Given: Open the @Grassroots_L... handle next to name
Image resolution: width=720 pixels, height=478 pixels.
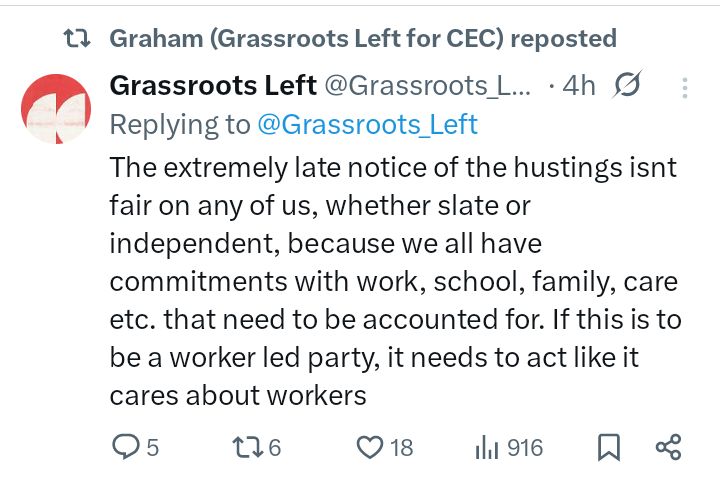Looking at the screenshot, I should pos(431,86).
